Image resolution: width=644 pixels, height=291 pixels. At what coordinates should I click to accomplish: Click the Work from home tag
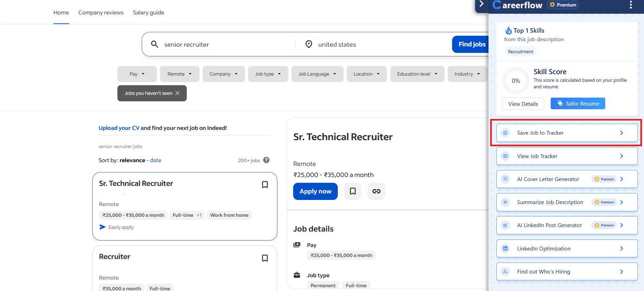pos(229,215)
